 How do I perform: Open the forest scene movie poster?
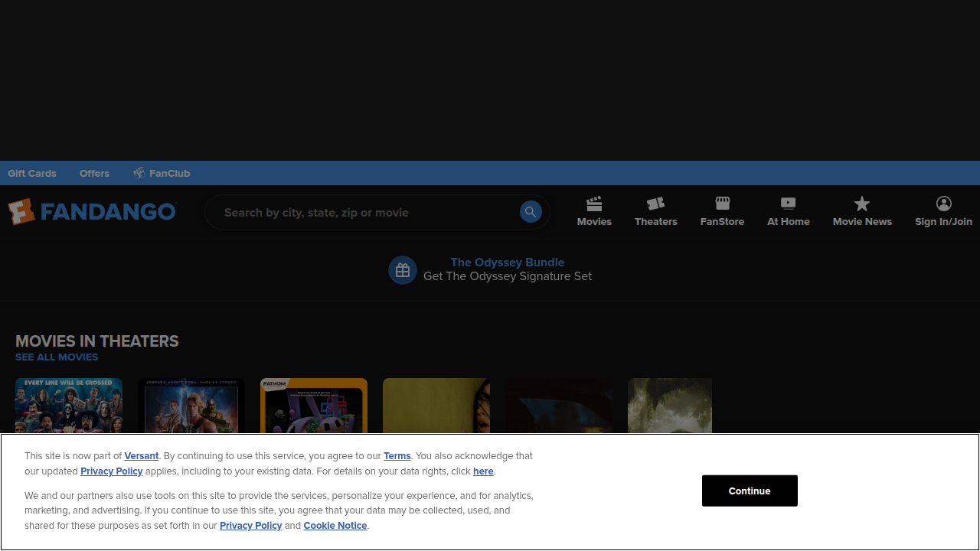click(670, 406)
